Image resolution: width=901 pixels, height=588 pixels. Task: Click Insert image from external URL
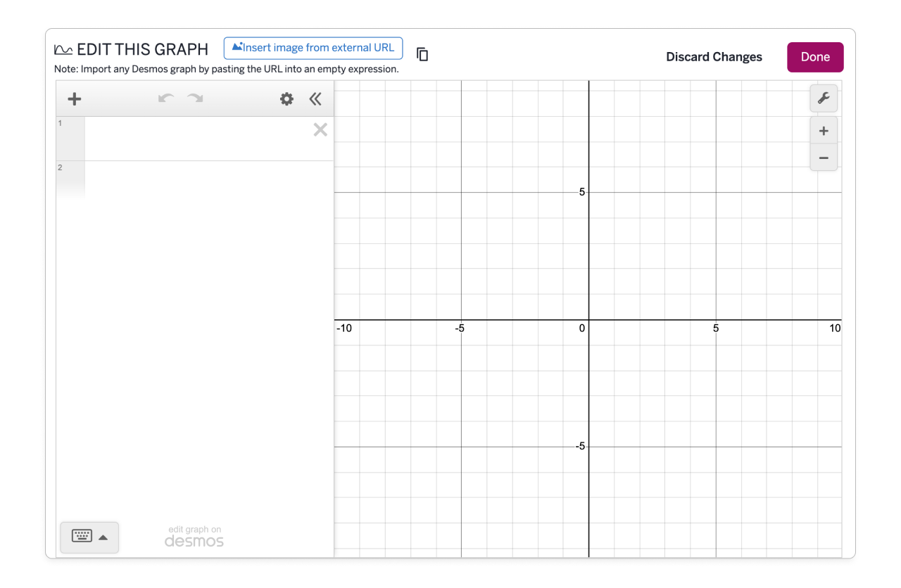(313, 48)
